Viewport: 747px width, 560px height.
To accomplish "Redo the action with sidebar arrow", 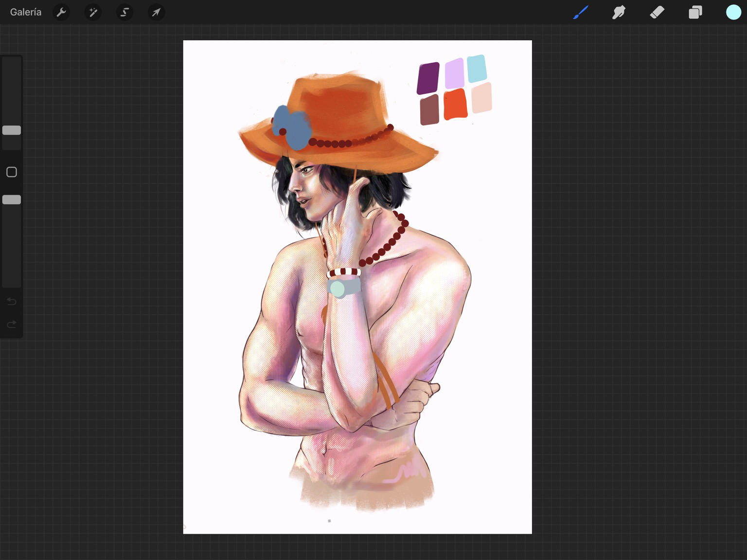I will pyautogui.click(x=12, y=325).
